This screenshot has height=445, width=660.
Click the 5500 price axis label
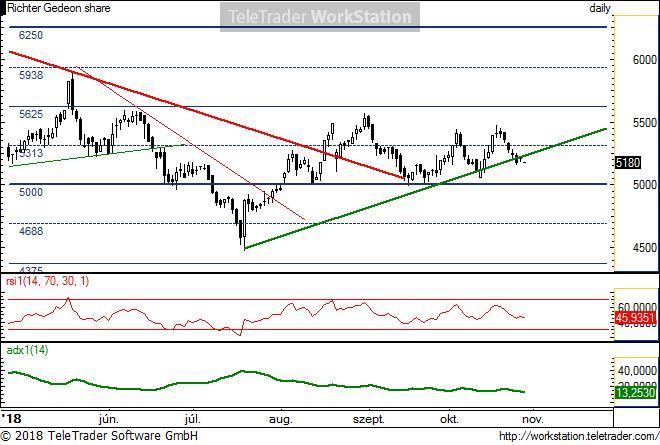pos(644,123)
